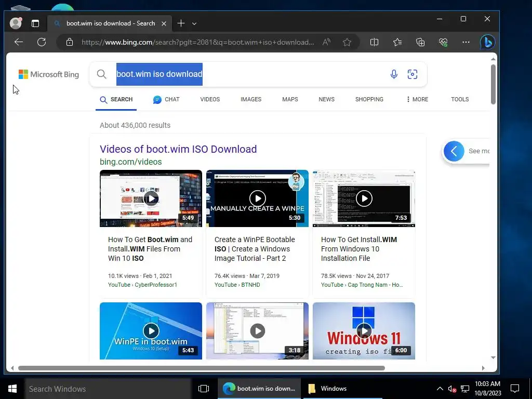This screenshot has width=532, height=399.
Task: Open Videos of boot.wim ISO Download link
Action: click(x=178, y=149)
